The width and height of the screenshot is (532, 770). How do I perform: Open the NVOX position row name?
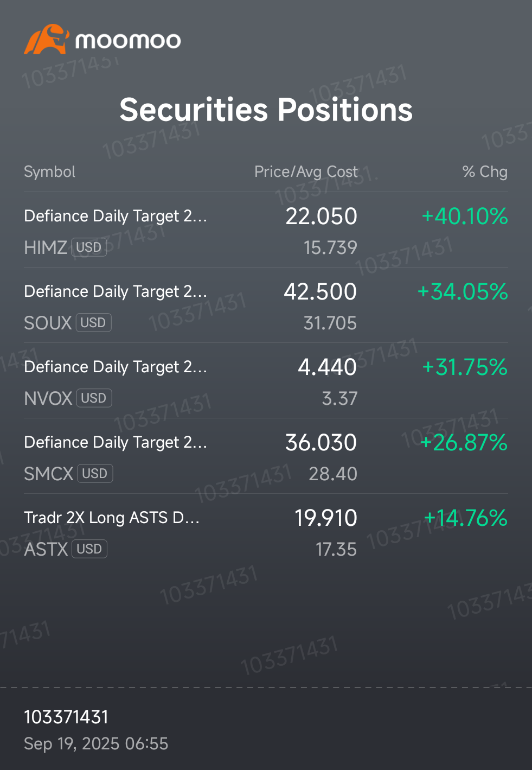(116, 367)
